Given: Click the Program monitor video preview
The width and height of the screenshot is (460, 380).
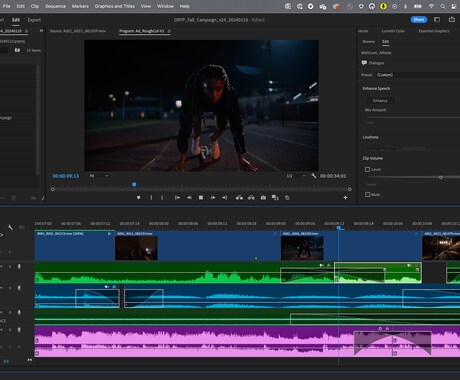Looking at the screenshot, I should (x=201, y=105).
